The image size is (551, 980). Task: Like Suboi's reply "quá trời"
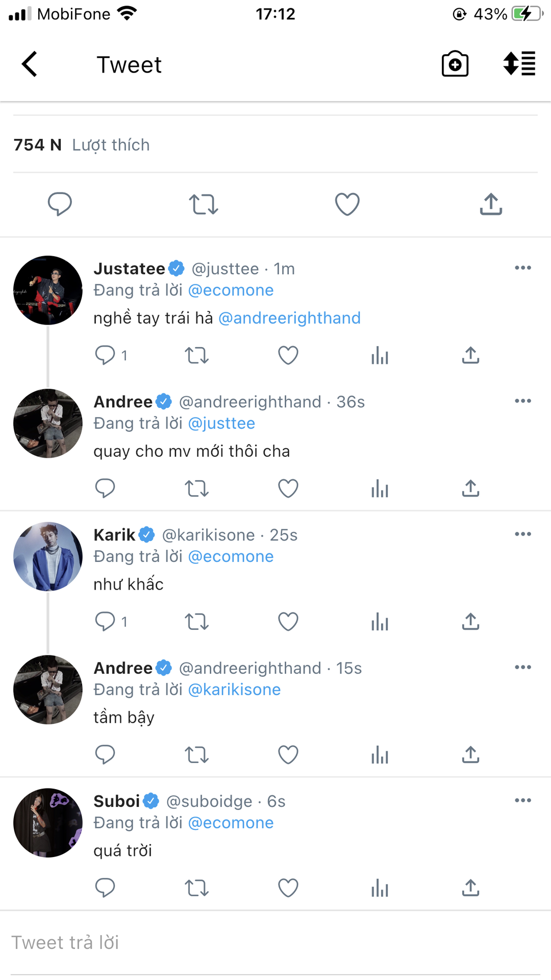[x=288, y=888]
